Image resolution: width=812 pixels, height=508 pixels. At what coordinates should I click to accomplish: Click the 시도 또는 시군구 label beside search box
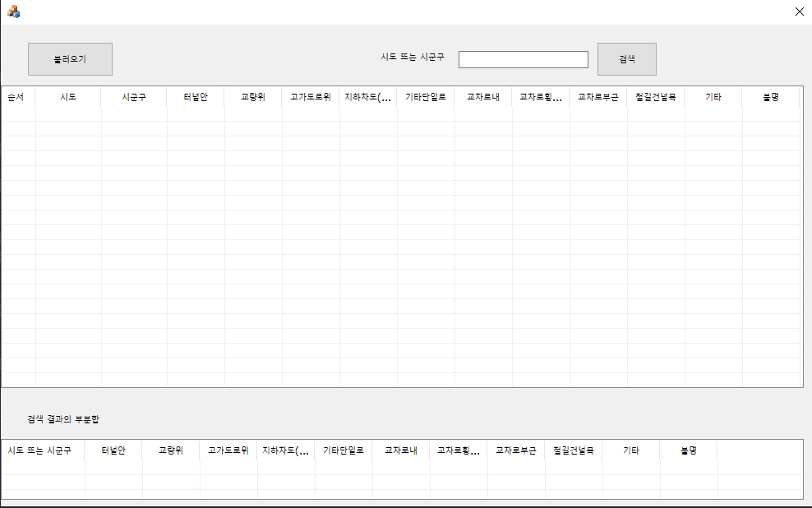coord(413,57)
